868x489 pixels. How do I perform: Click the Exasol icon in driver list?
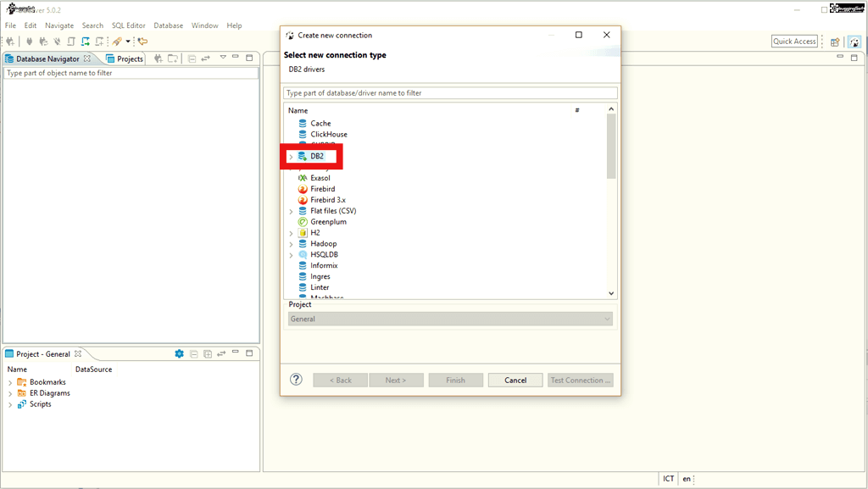click(x=303, y=178)
